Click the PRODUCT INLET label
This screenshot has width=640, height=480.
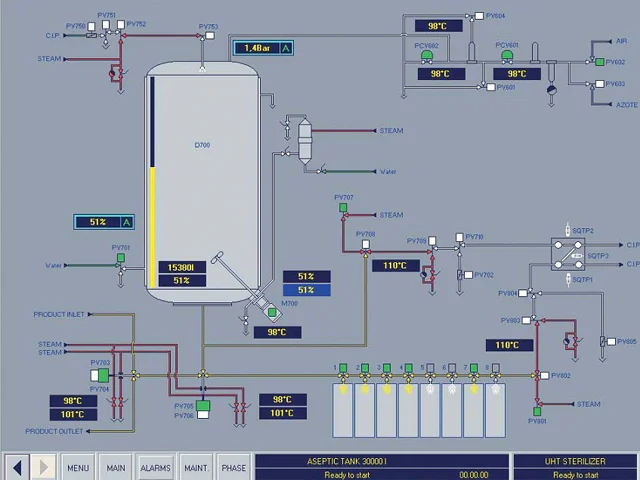(x=59, y=314)
